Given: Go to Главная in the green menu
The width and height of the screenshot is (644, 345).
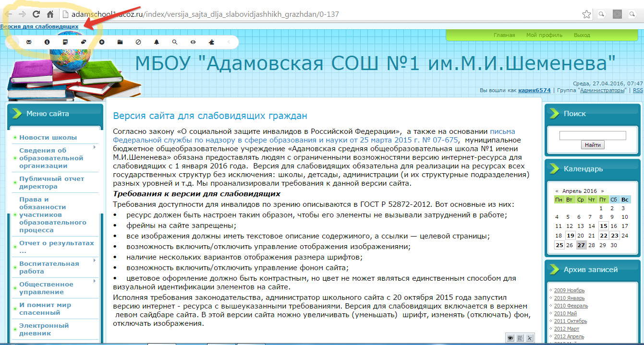Looking at the screenshot, I should (504, 35).
